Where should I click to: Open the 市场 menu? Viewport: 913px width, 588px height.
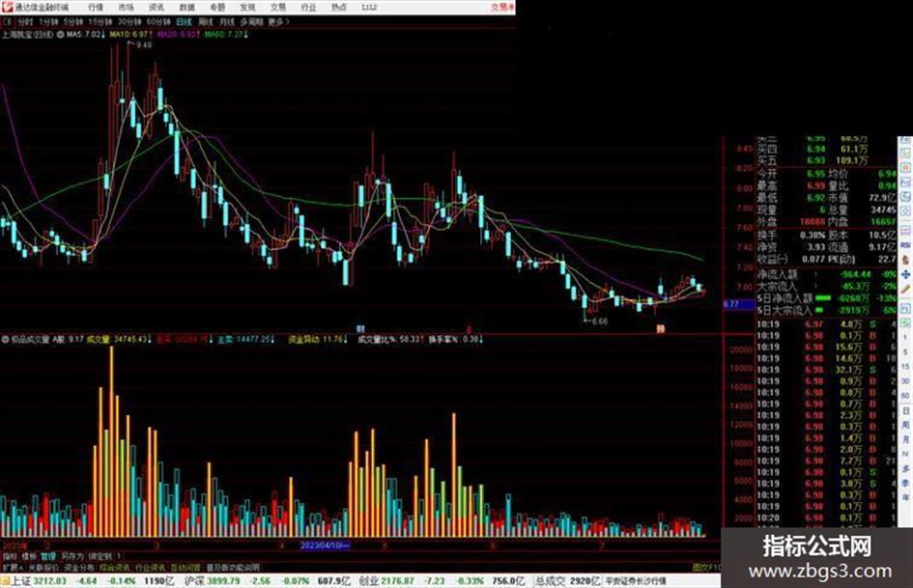126,8
